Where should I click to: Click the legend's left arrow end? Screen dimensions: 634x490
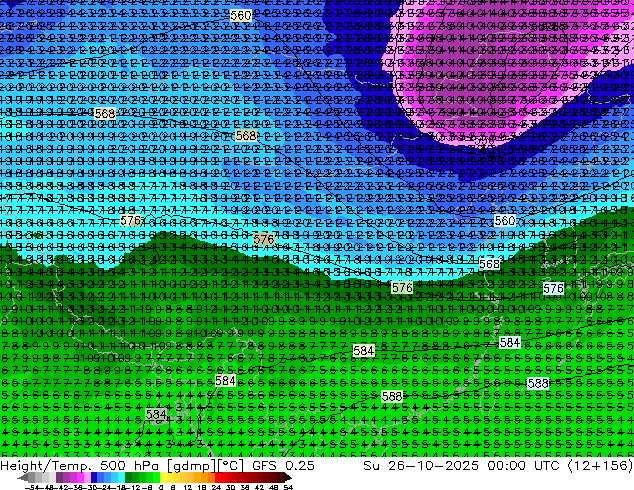[23, 477]
